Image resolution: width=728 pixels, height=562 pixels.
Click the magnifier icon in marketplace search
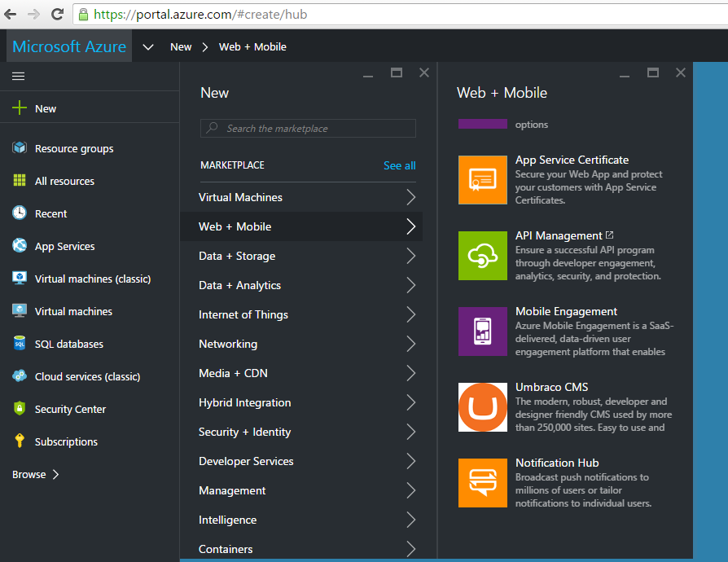click(213, 127)
